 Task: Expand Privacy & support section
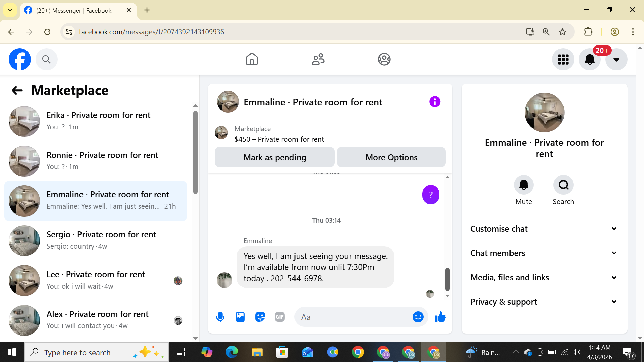[544, 302]
